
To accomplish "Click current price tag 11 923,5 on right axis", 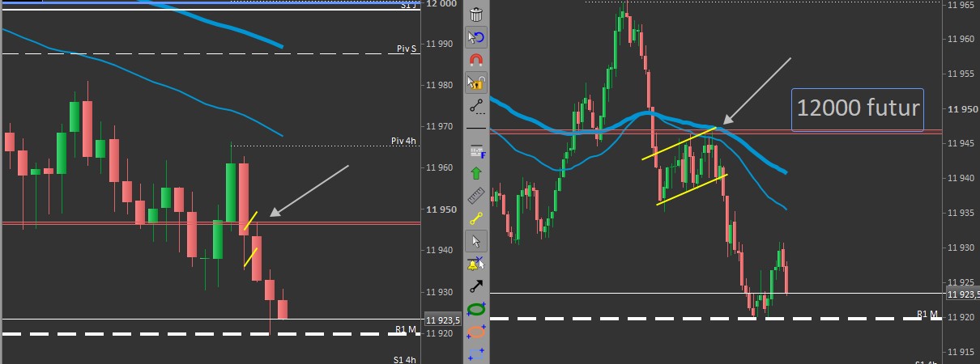I will pos(962,294).
